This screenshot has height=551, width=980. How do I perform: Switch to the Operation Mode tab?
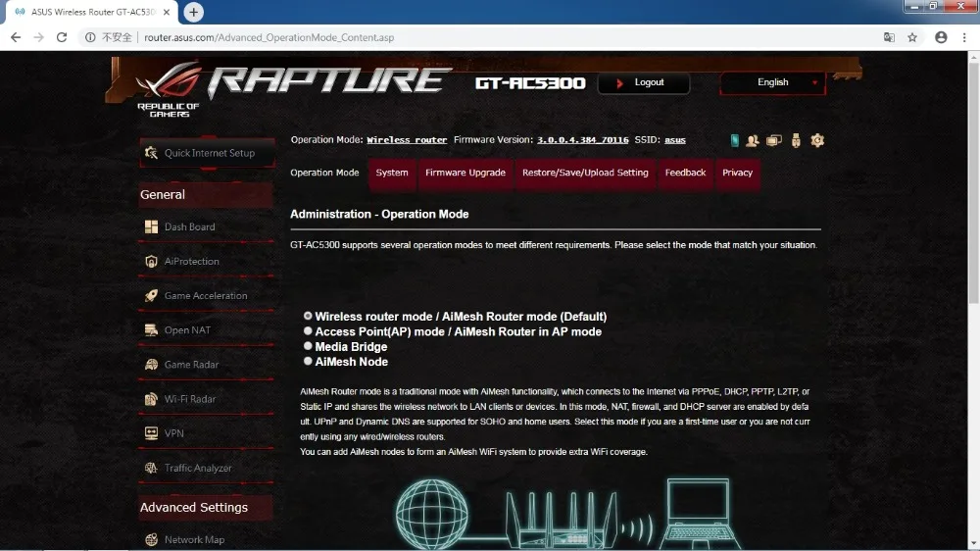[x=324, y=173]
